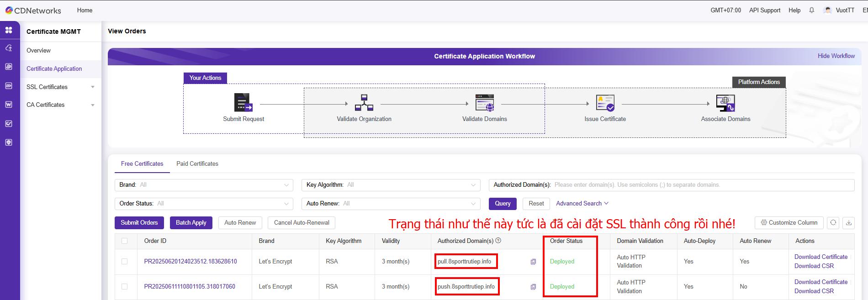868x300 pixels.
Task: Toggle the select-all orders checkbox
Action: pyautogui.click(x=125, y=241)
